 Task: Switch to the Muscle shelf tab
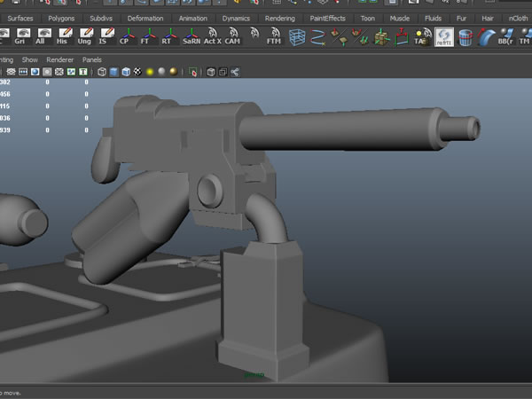pos(400,19)
